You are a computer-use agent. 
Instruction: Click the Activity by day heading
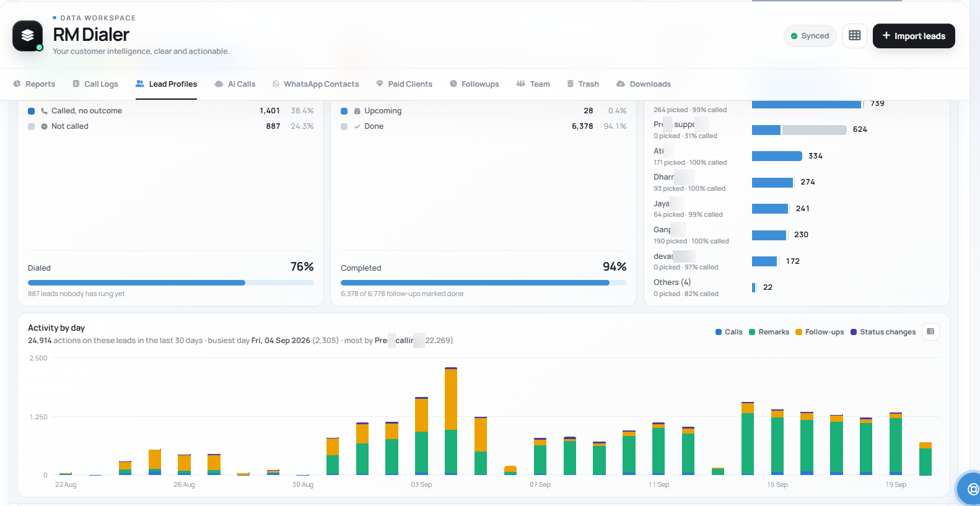click(56, 328)
